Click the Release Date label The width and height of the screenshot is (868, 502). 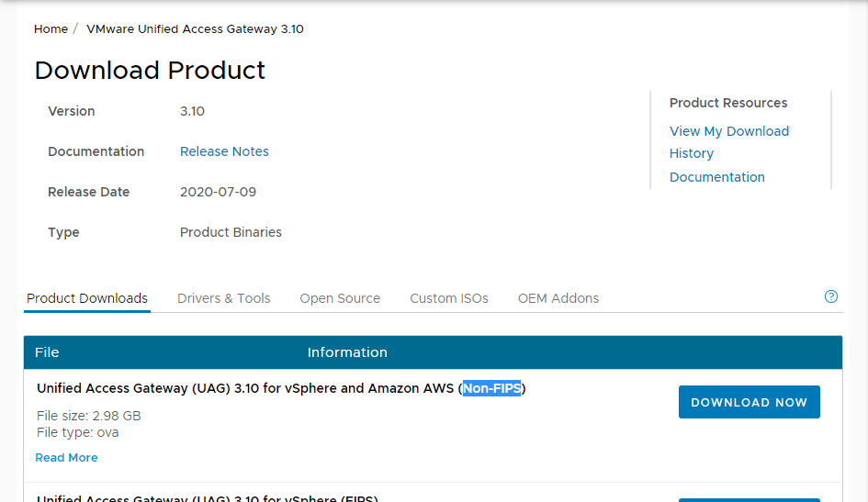click(x=88, y=192)
